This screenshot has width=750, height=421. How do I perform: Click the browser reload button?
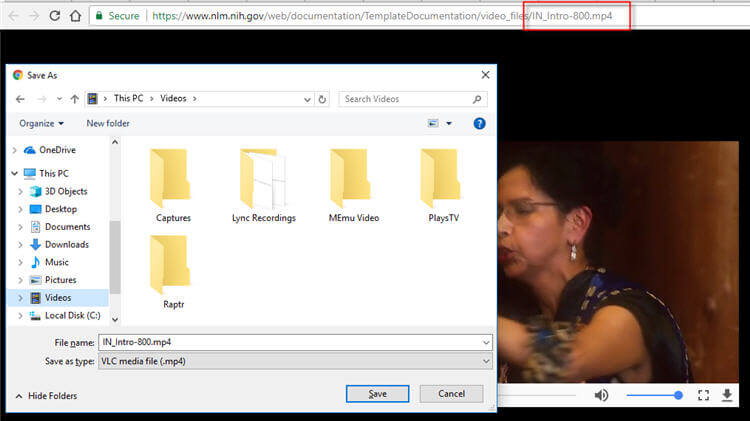(x=54, y=16)
